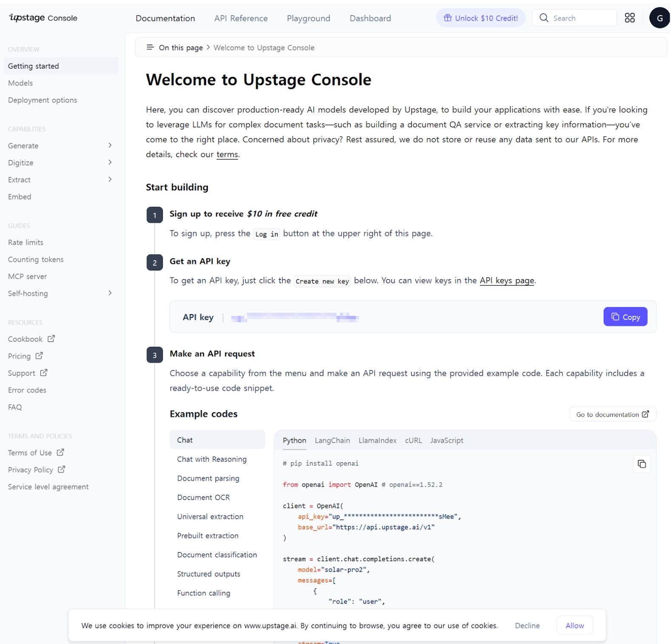Screen dimensions: 671x644
Task: Open the Playground top menu item
Action: tap(308, 18)
